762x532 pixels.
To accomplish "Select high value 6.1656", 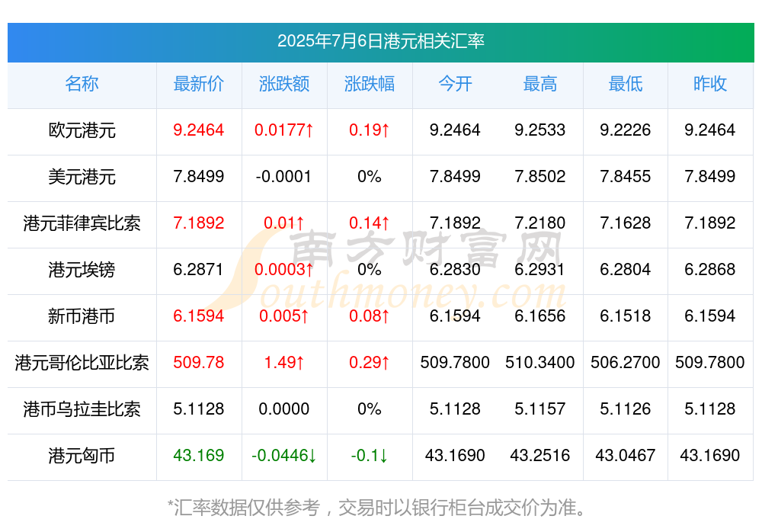I will pyautogui.click(x=540, y=316).
